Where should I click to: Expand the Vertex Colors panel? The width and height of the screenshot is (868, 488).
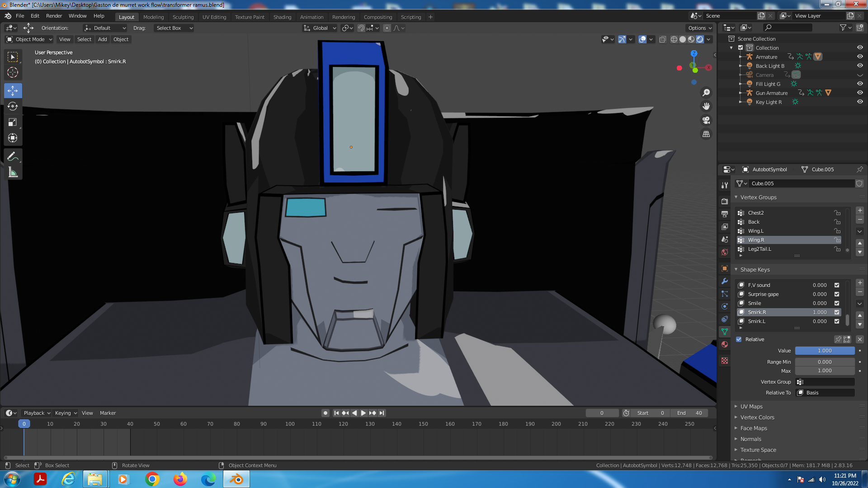tap(757, 418)
